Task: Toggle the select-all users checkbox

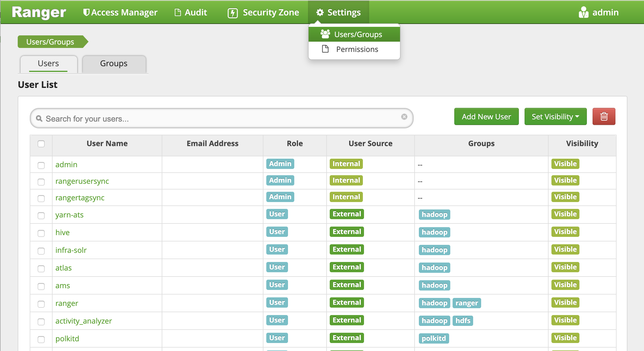Action: [41, 144]
